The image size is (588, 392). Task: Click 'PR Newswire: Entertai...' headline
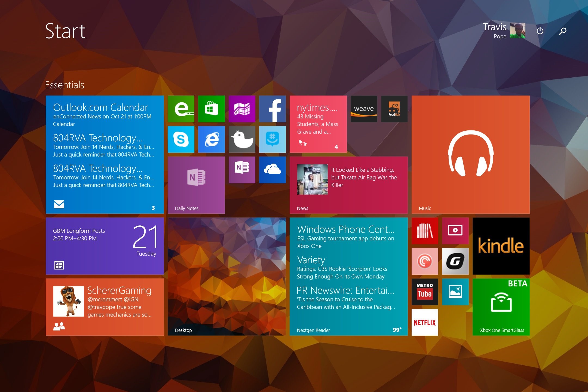tap(345, 290)
